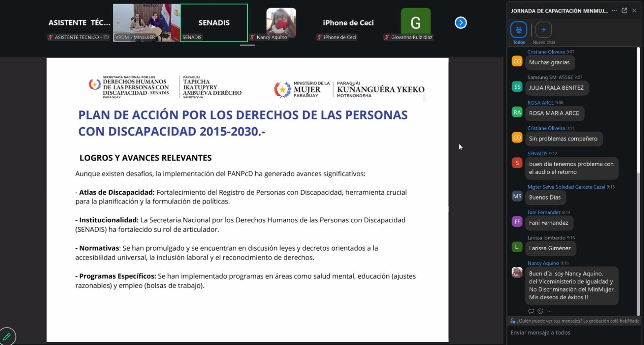Image resolution: width=644 pixels, height=345 pixels.
Task: Click Cristiane Oliveira's CO avatar at 9:11
Action: 517,137
